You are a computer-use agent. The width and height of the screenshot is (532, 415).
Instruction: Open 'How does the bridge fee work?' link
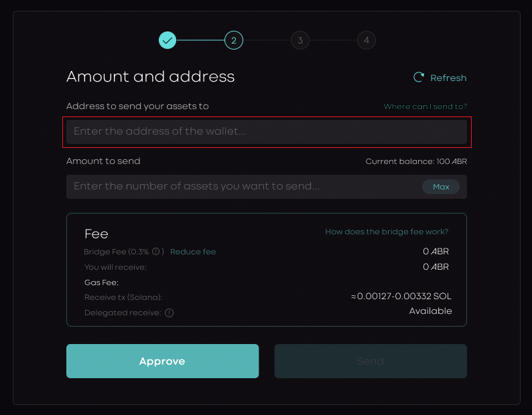pos(387,232)
